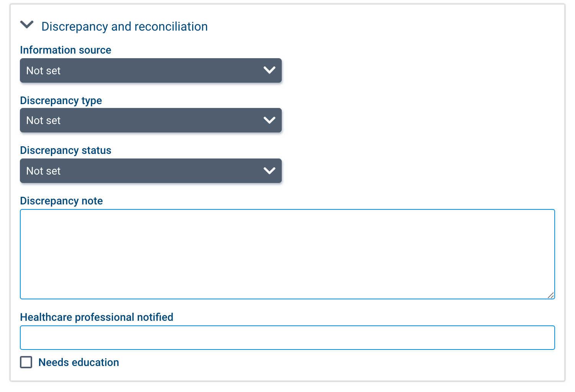Click the Discrepancy type field label

click(x=61, y=101)
